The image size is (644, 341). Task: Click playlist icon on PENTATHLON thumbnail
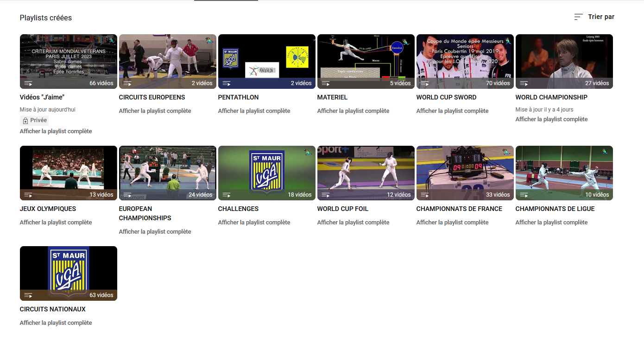tap(227, 83)
